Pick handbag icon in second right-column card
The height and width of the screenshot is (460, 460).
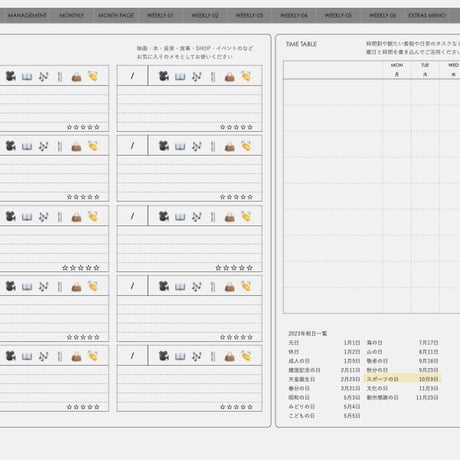[x=229, y=147]
